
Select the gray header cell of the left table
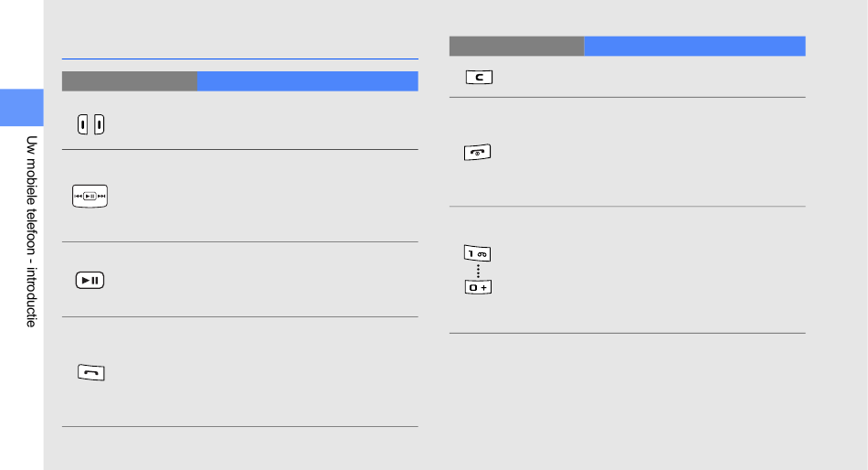tap(130, 80)
